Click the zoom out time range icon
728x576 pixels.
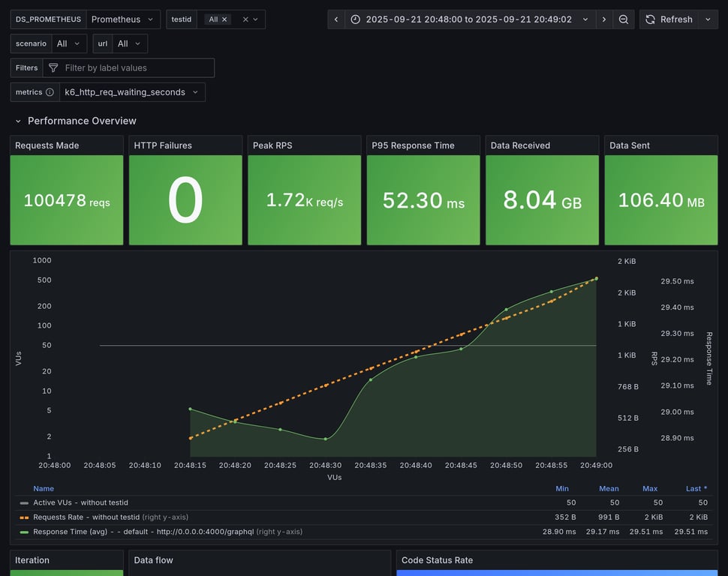pos(624,19)
